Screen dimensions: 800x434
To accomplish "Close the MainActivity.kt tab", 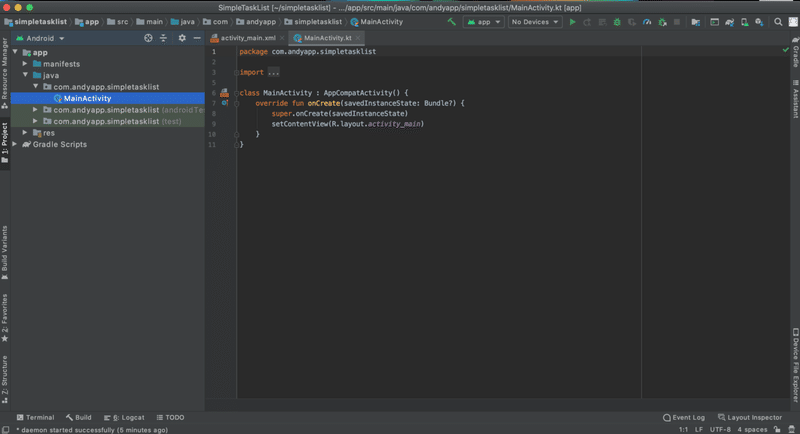I will coord(358,38).
